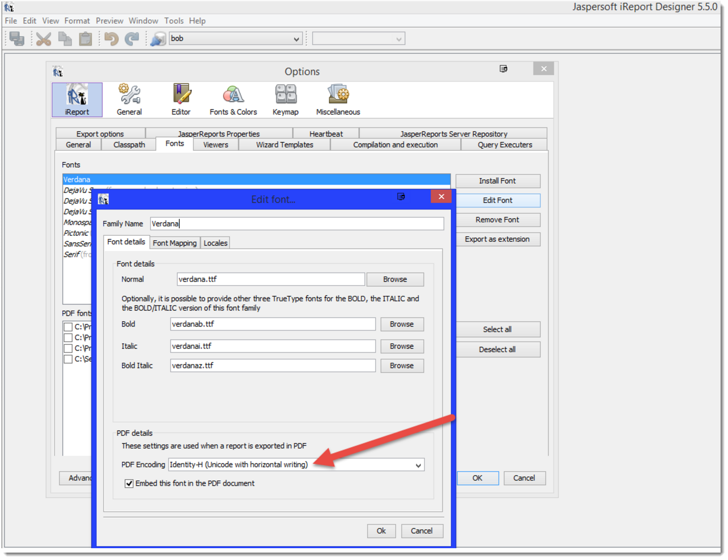Open the Window menu

143,21
